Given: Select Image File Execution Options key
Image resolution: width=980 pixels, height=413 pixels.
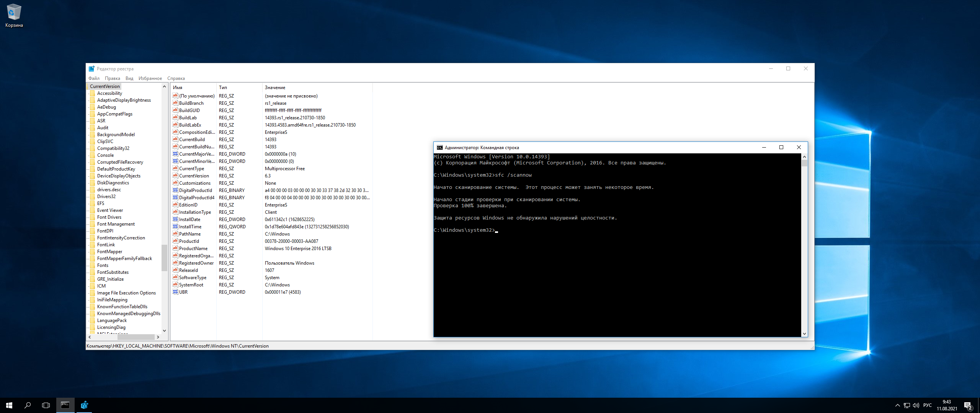Looking at the screenshot, I should click(126, 293).
